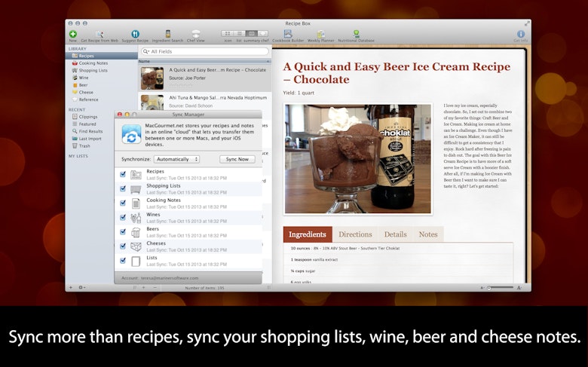Image resolution: width=588 pixels, height=367 pixels.
Task: Click the larger text A icon
Action: coord(519,288)
